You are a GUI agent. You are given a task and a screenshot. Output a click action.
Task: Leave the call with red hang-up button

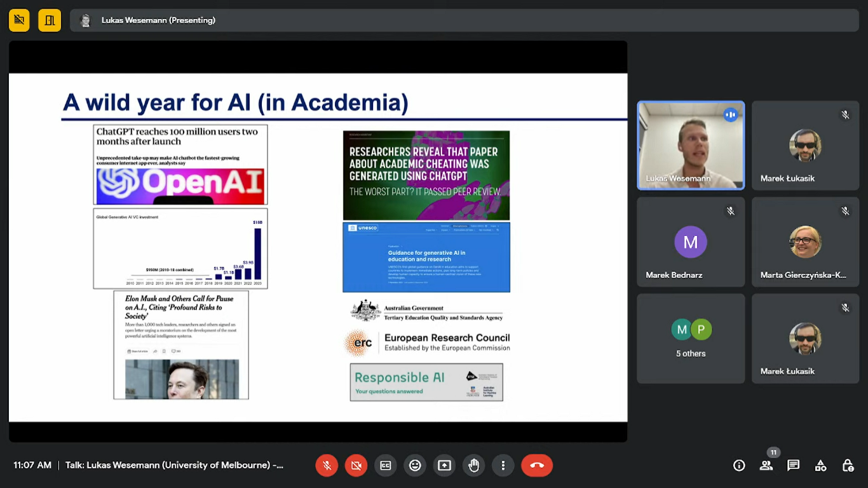click(537, 466)
